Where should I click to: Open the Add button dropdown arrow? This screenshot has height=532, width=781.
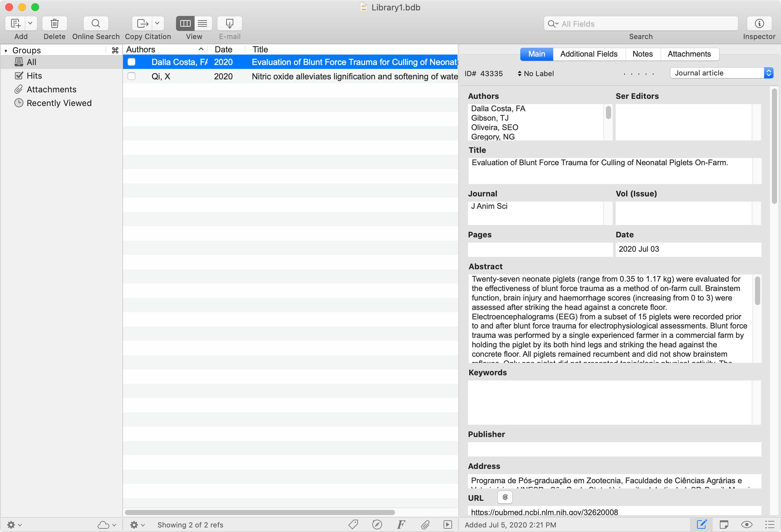30,23
